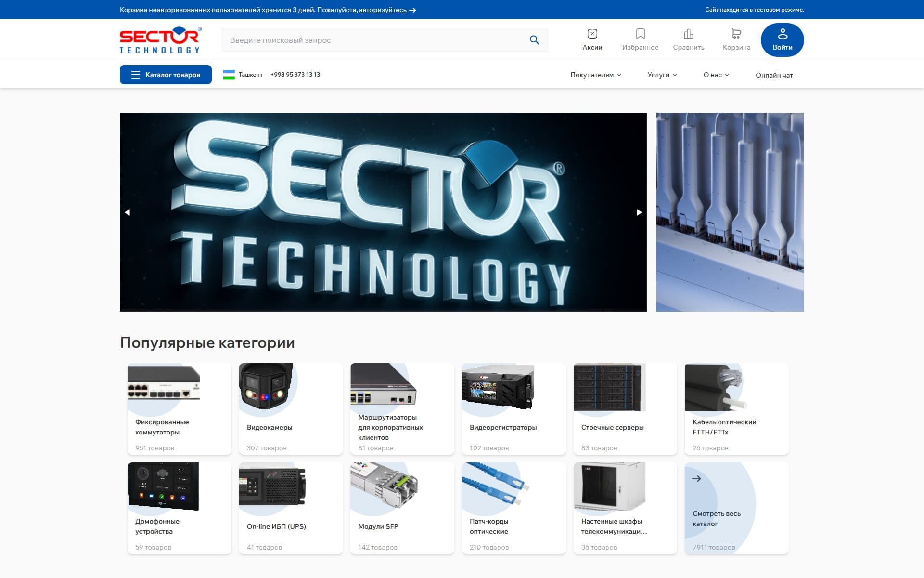Open Настенные шкафы телекоммуникационные category
Screen dimensions: 924x578
pos(625,508)
